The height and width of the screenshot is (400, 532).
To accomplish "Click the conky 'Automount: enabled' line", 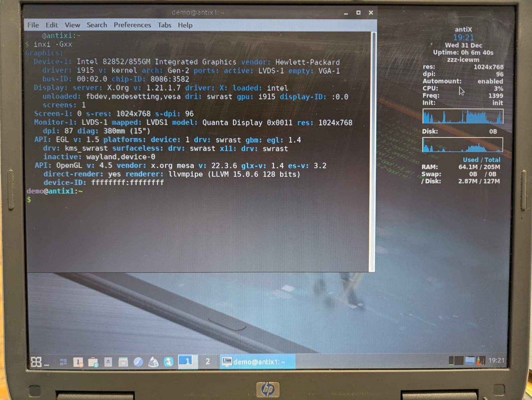I will pyautogui.click(x=463, y=81).
